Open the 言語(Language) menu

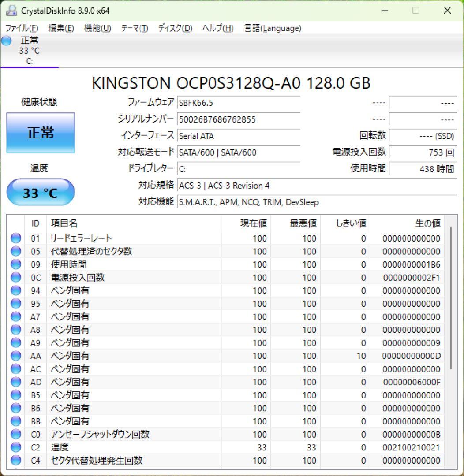pyautogui.click(x=272, y=28)
